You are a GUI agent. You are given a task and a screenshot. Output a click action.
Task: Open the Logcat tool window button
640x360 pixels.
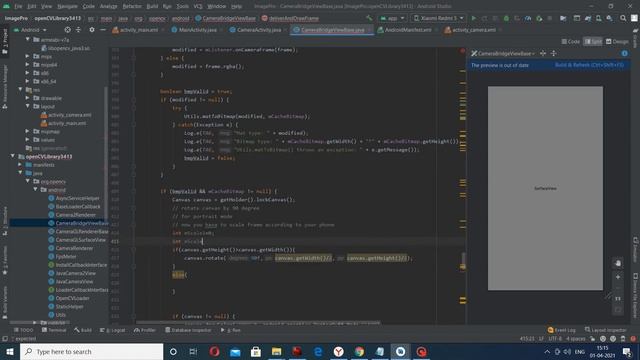pos(113,330)
